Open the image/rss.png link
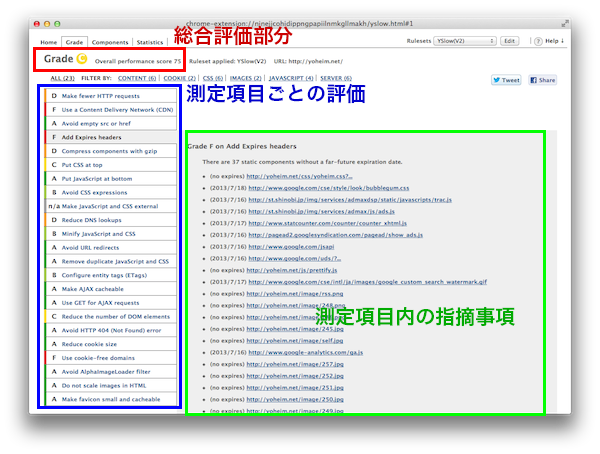Viewport: 600px width, 454px height. [295, 294]
